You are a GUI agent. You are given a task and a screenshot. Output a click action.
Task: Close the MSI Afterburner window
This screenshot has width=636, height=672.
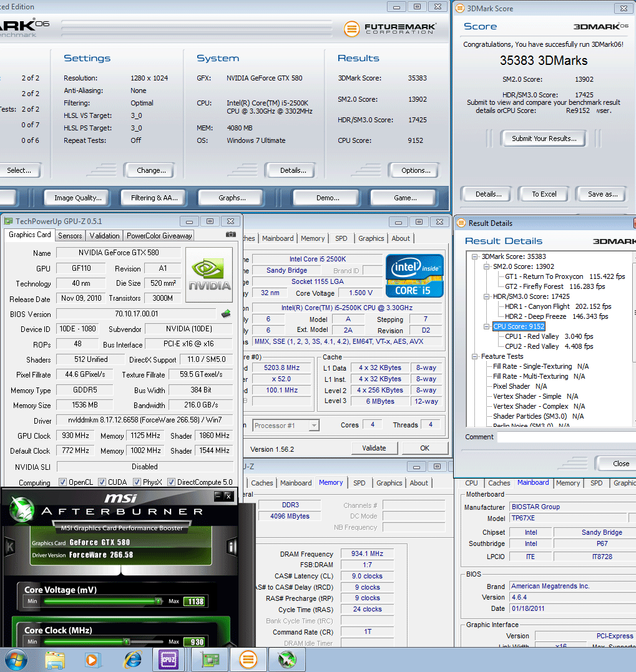click(x=228, y=496)
